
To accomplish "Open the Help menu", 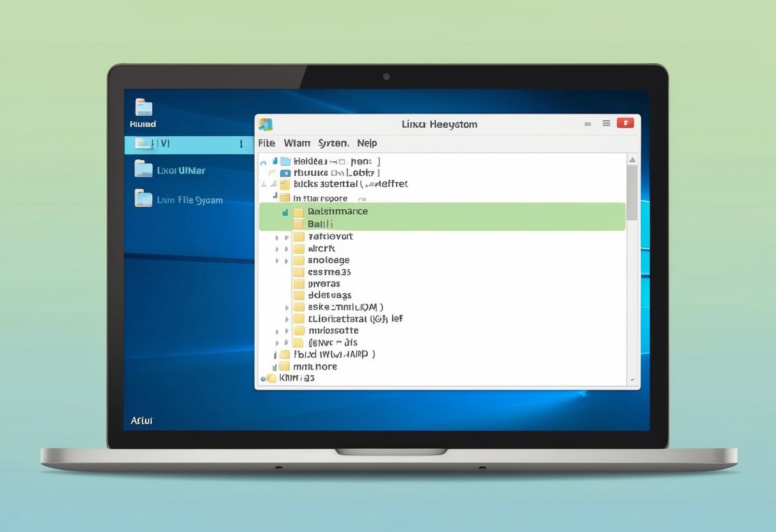I will click(x=367, y=143).
